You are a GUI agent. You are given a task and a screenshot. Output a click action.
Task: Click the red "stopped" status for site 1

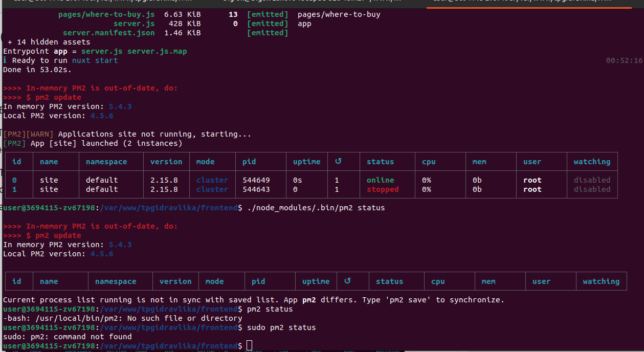[382, 189]
